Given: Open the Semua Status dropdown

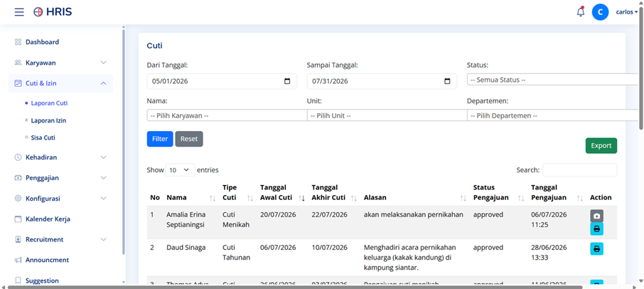Looking at the screenshot, I should pos(553,80).
